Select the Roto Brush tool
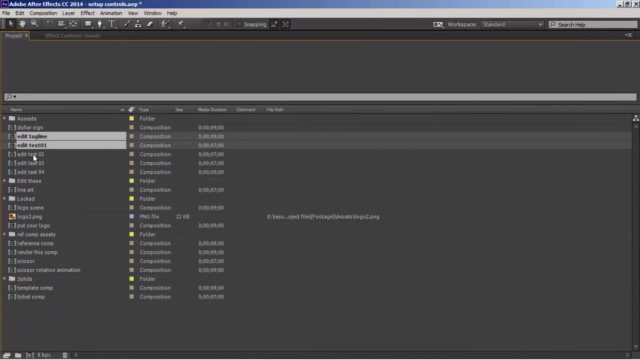The image size is (640, 360). [165, 24]
